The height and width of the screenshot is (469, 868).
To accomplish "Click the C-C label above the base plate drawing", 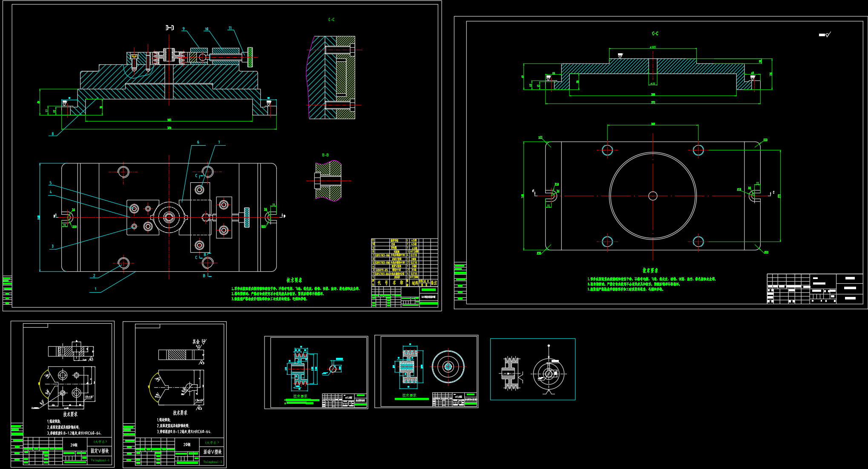I will [x=655, y=33].
